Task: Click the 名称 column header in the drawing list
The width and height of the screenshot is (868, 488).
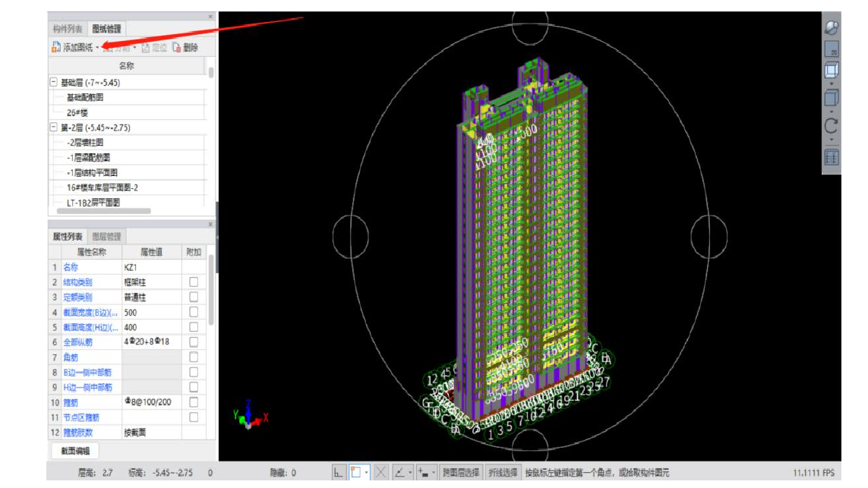Action: tap(127, 66)
